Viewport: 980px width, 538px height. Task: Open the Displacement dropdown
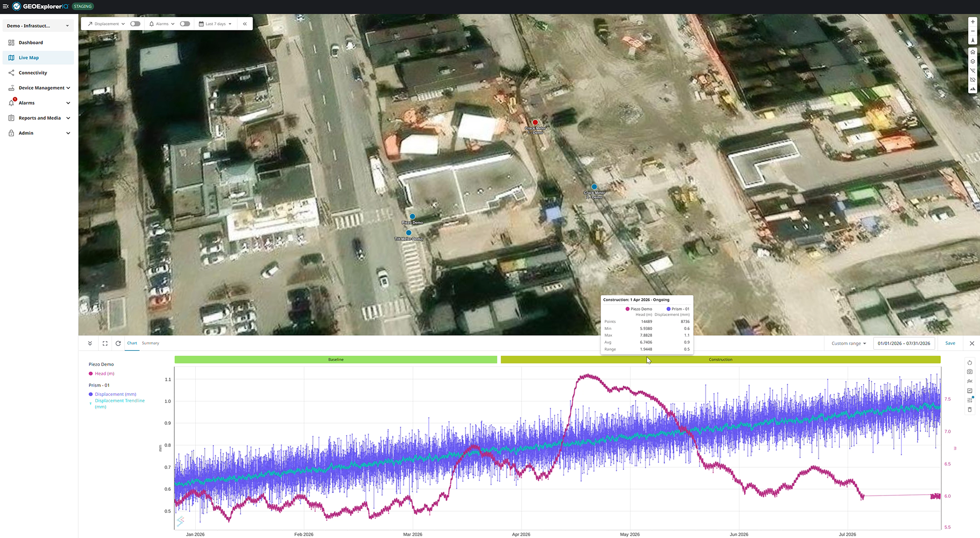pos(106,24)
